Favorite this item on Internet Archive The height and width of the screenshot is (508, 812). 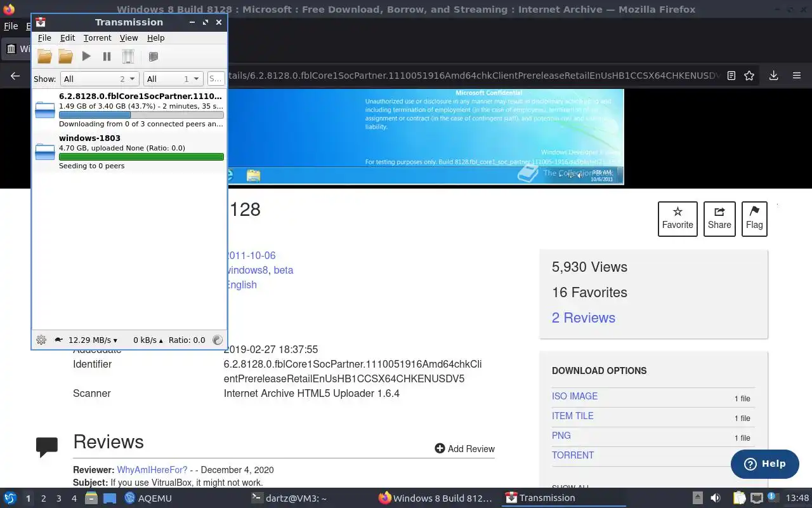click(678, 219)
